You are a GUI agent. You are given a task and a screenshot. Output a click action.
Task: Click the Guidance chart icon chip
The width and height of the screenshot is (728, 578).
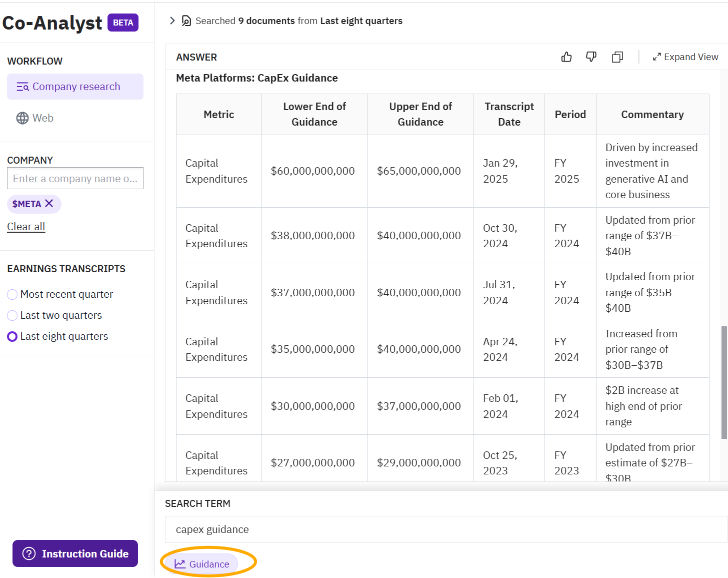click(201, 564)
